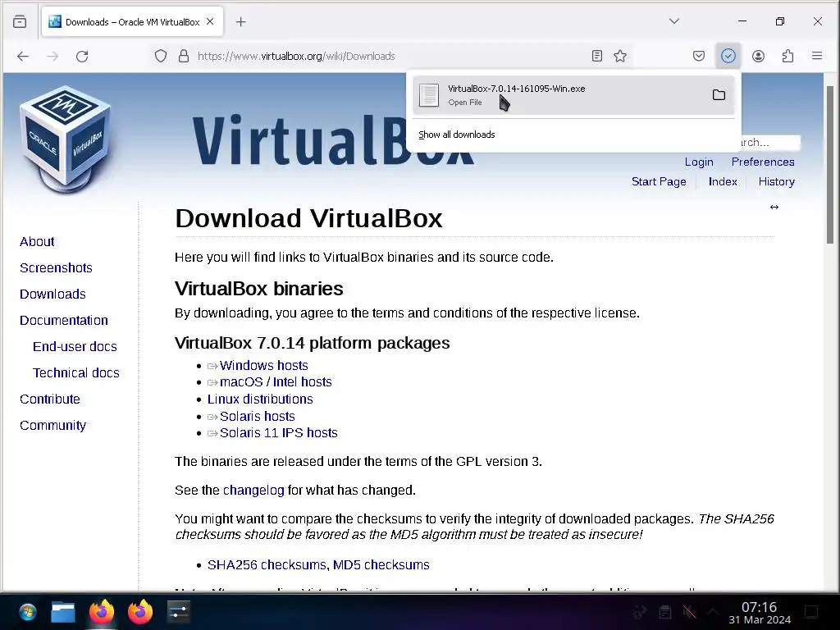Open End-user docs in the sidebar
Screen dimensions: 840x630
pos(75,347)
